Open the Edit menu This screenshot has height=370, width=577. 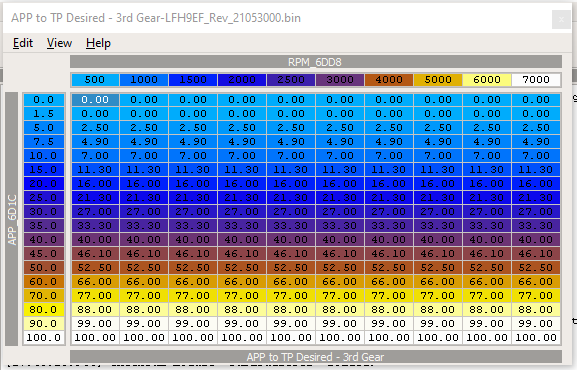(x=23, y=43)
